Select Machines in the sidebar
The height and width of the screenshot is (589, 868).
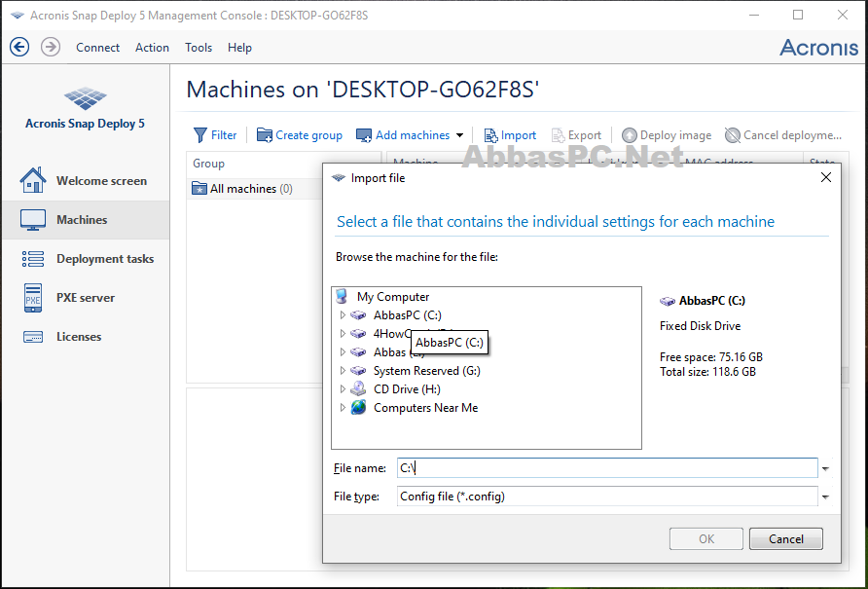tap(85, 220)
